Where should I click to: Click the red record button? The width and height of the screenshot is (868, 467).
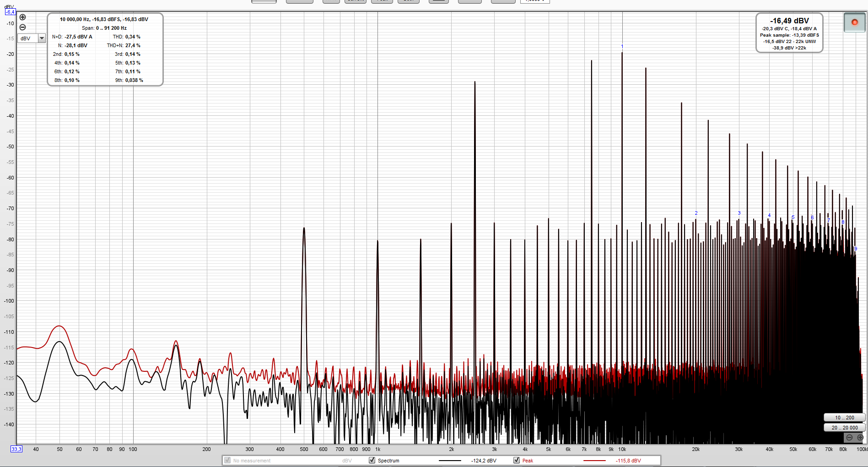point(854,22)
